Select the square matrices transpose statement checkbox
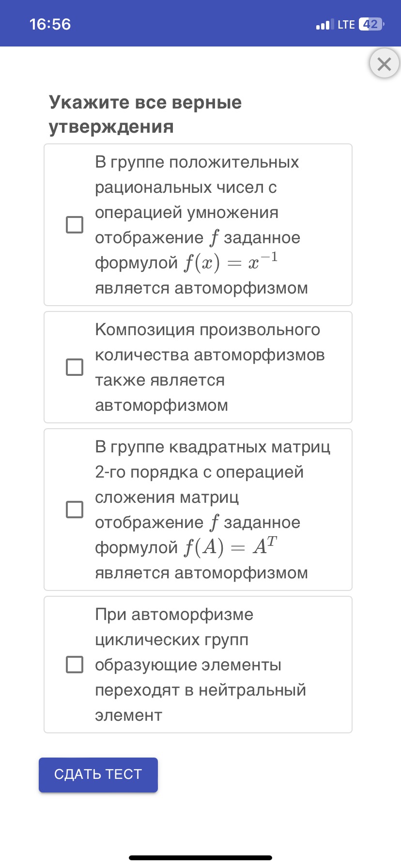Image resolution: width=401 pixels, height=868 pixels. (x=75, y=510)
